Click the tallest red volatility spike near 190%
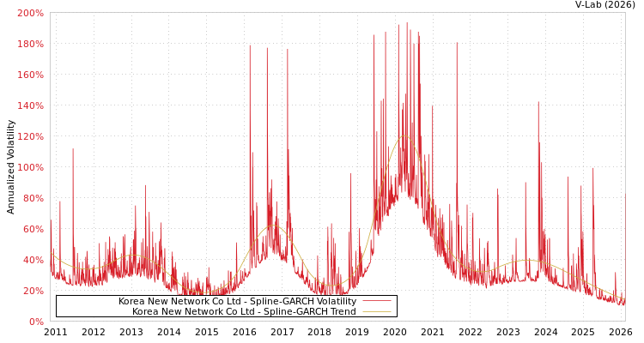The width and height of the screenshot is (644, 343). point(407,26)
